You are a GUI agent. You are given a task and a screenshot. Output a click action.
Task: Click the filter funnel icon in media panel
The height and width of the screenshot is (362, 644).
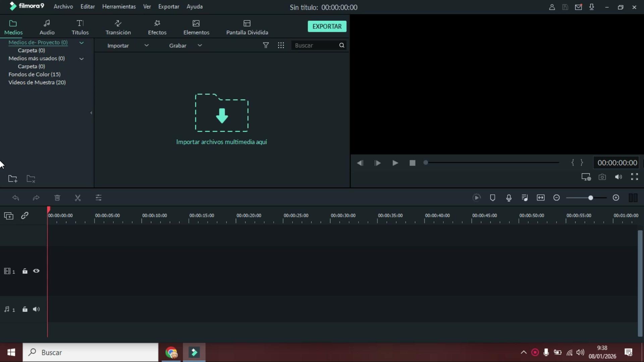tap(266, 45)
